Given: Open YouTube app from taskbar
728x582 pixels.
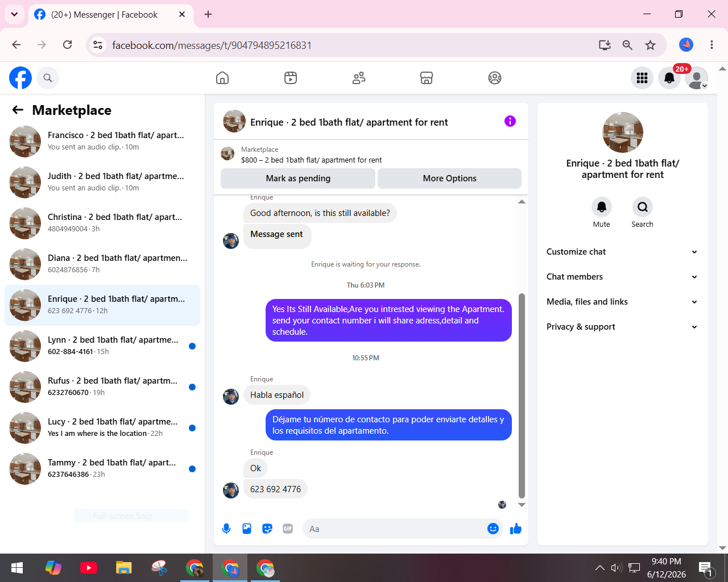Looking at the screenshot, I should (89, 568).
